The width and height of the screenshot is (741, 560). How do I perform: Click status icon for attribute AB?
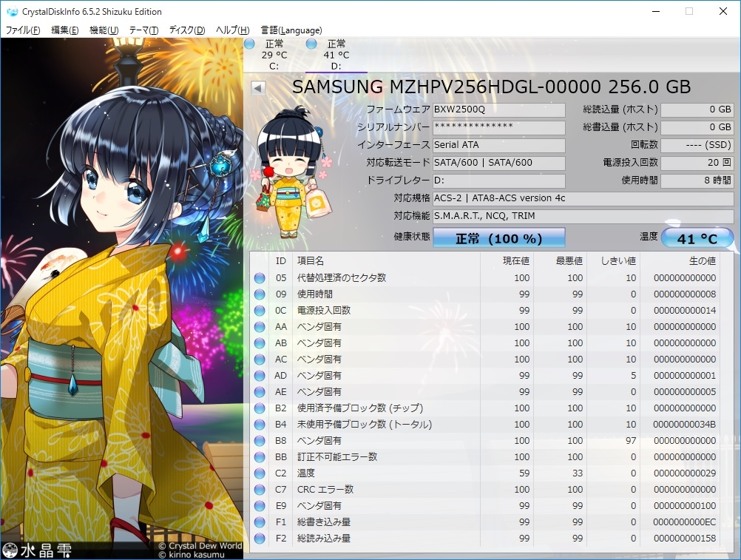click(x=260, y=343)
